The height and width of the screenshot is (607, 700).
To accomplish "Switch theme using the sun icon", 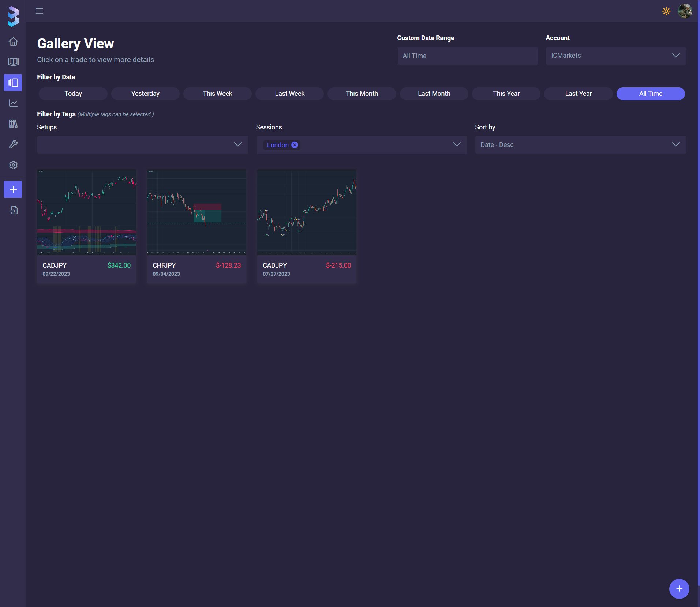I will [x=666, y=11].
